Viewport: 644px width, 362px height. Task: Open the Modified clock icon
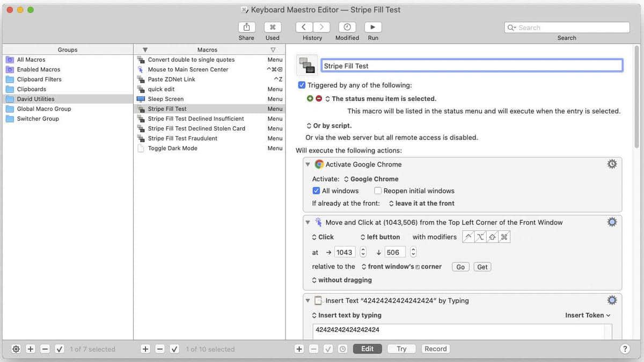click(347, 27)
